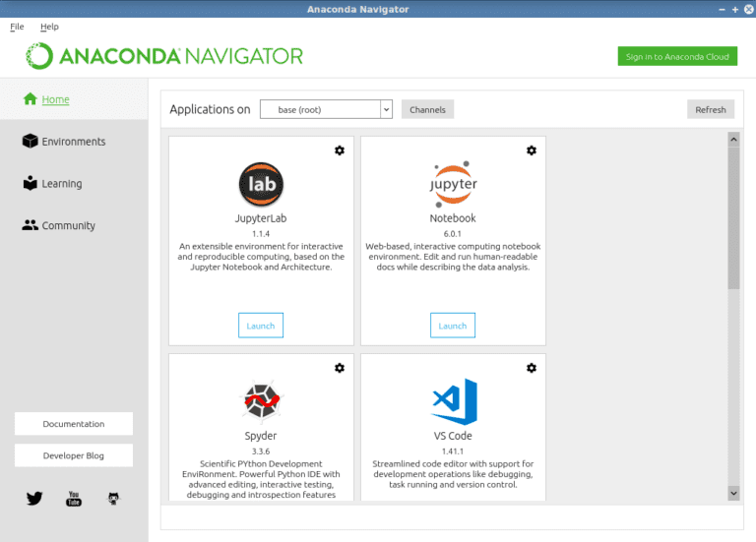This screenshot has height=542, width=756.
Task: Launch Jupyter Notebook
Action: coord(453,326)
